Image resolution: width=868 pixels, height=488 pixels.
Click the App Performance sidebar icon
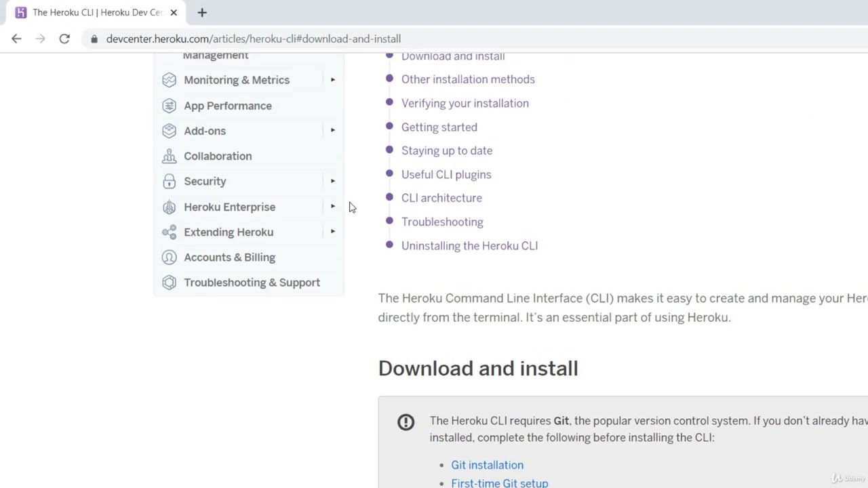point(169,106)
